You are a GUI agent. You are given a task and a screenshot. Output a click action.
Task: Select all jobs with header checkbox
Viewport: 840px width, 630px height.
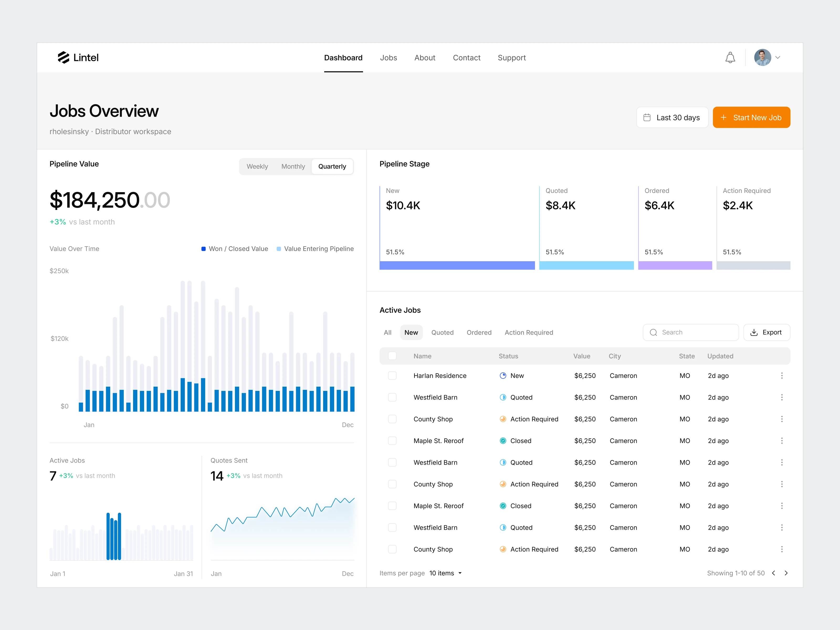click(x=392, y=356)
